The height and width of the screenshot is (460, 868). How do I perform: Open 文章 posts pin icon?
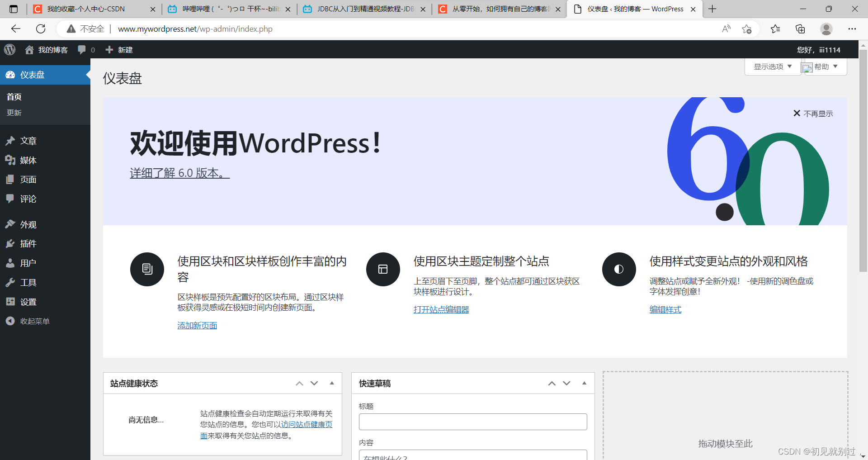pyautogui.click(x=10, y=141)
